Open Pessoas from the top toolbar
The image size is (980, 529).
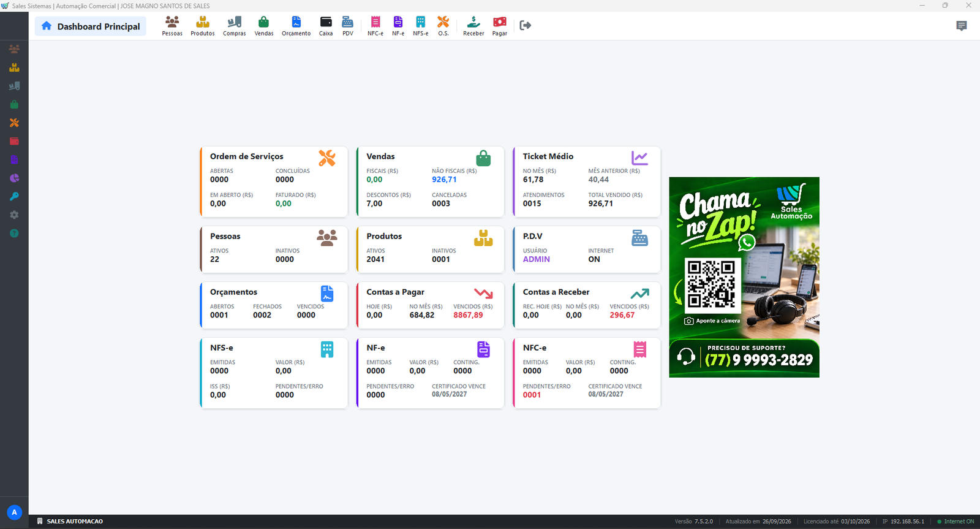[x=172, y=26]
